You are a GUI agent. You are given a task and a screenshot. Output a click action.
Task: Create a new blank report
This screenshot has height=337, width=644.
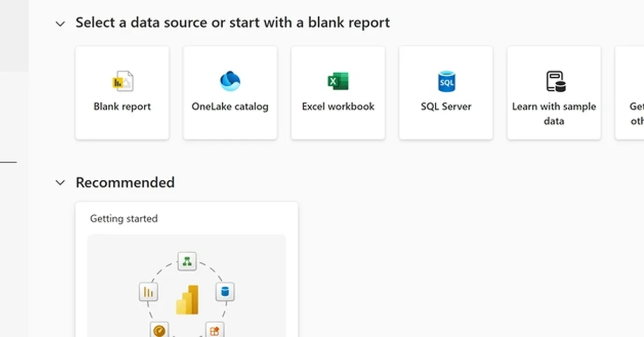coord(122,92)
